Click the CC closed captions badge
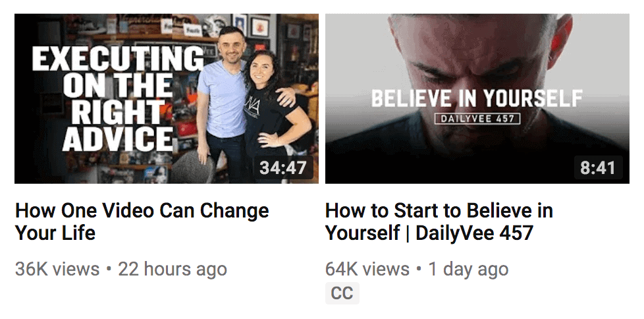The height and width of the screenshot is (319, 644). pyautogui.click(x=342, y=293)
